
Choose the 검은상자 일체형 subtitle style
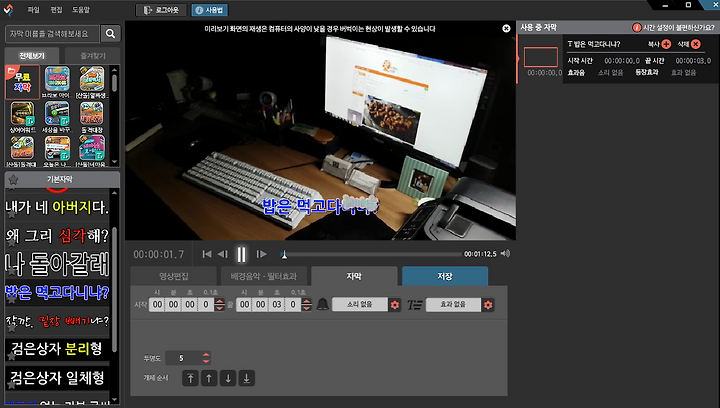point(57,378)
